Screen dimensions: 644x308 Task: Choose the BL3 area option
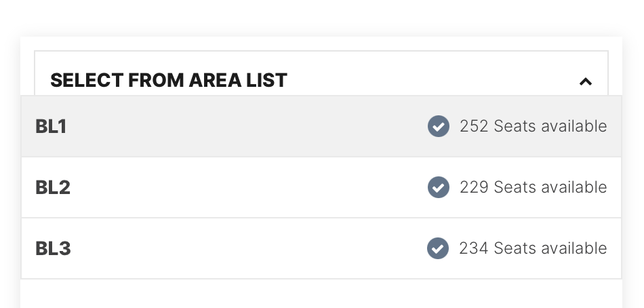321,248
